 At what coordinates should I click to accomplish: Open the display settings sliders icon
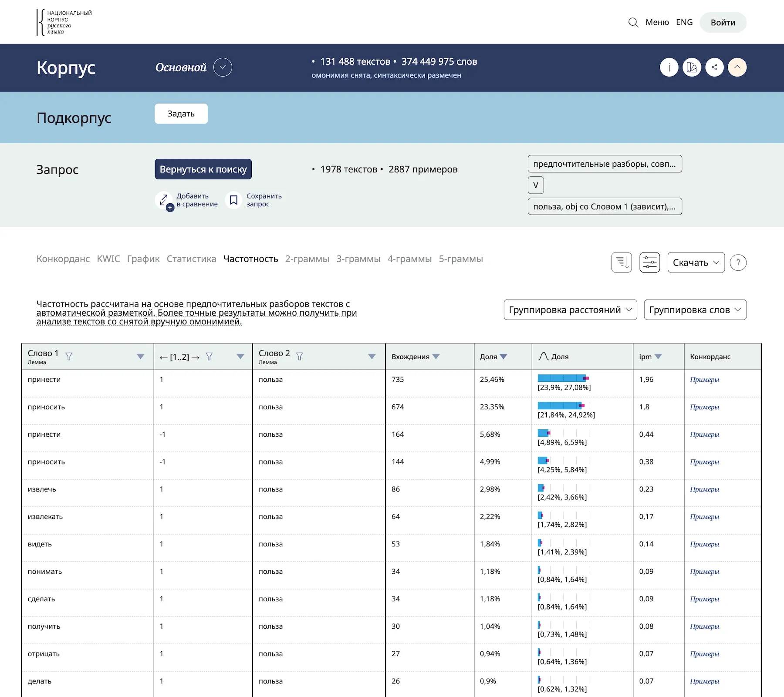click(650, 263)
